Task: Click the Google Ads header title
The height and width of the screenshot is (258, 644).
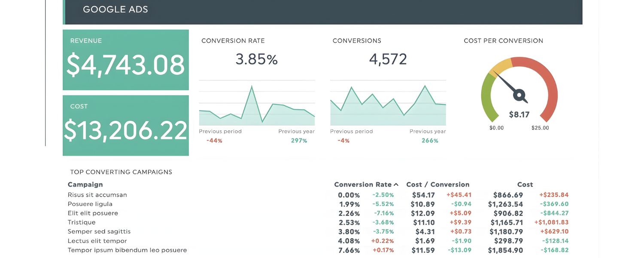Action: [115, 9]
